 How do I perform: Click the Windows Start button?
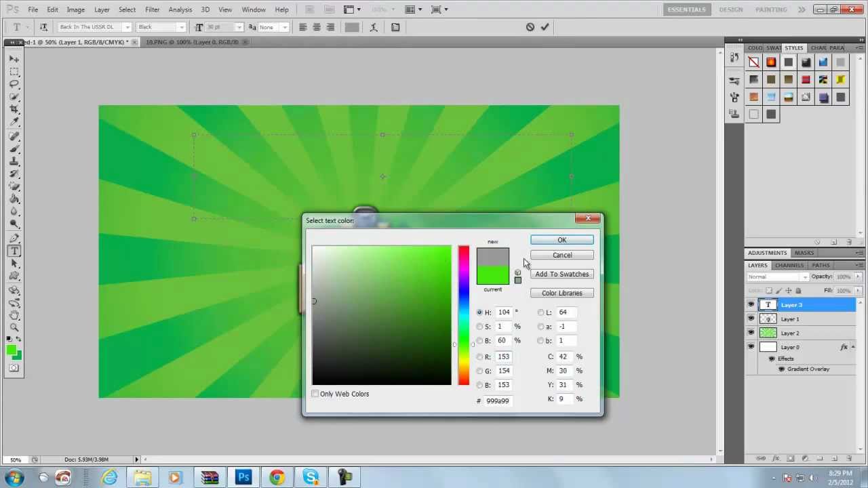(14, 478)
